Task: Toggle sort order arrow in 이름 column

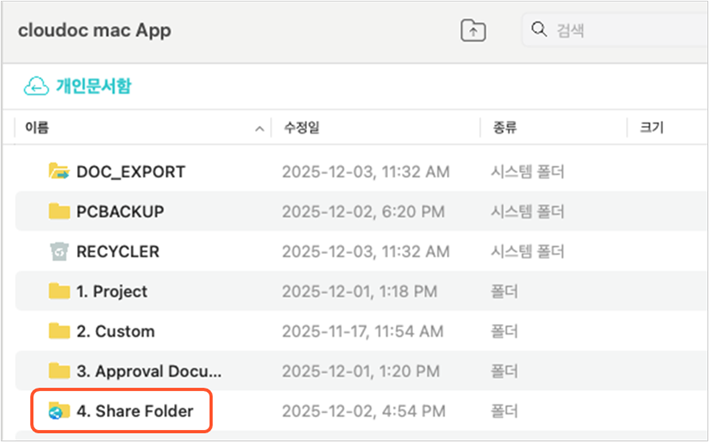Action: coord(260,128)
